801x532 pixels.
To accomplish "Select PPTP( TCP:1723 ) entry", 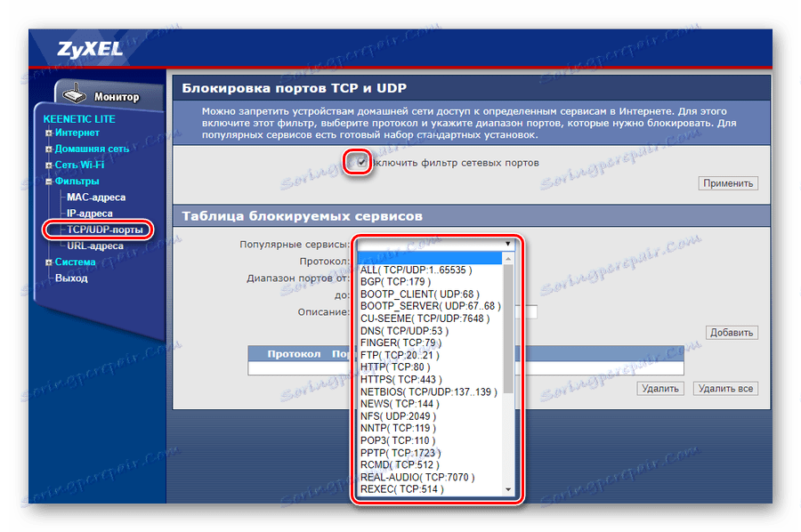I will (x=430, y=453).
